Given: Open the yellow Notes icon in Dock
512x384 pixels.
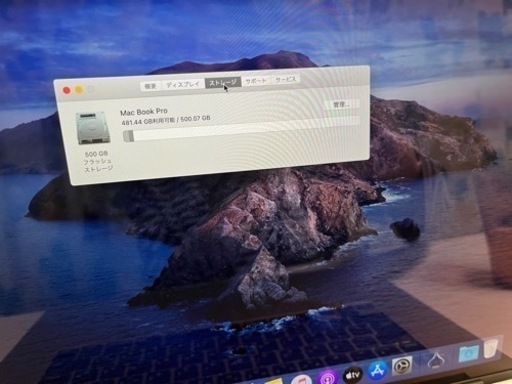Looking at the screenshot, I should point(275,381).
